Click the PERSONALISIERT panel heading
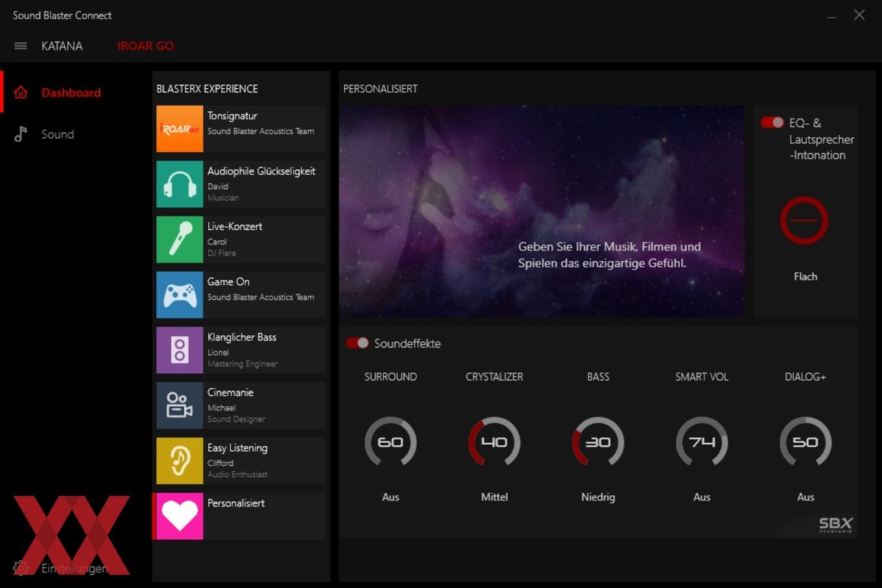Image resolution: width=882 pixels, height=588 pixels. 381,89
